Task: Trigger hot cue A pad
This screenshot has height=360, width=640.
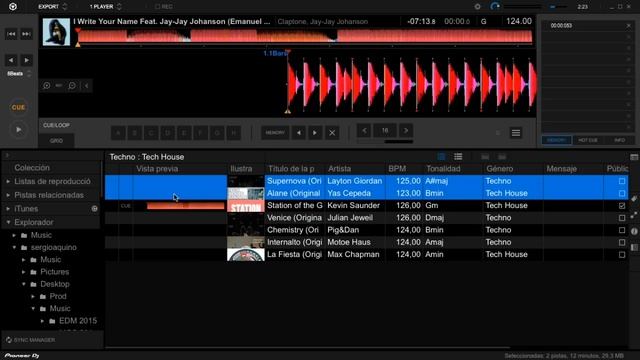Action: 118,133
